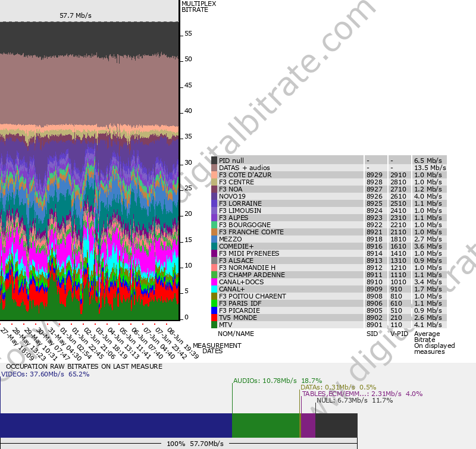Image resolution: width=476 pixels, height=449 pixels.
Task: Click the 55 tick on bitrate axis
Action: pyautogui.click(x=188, y=34)
